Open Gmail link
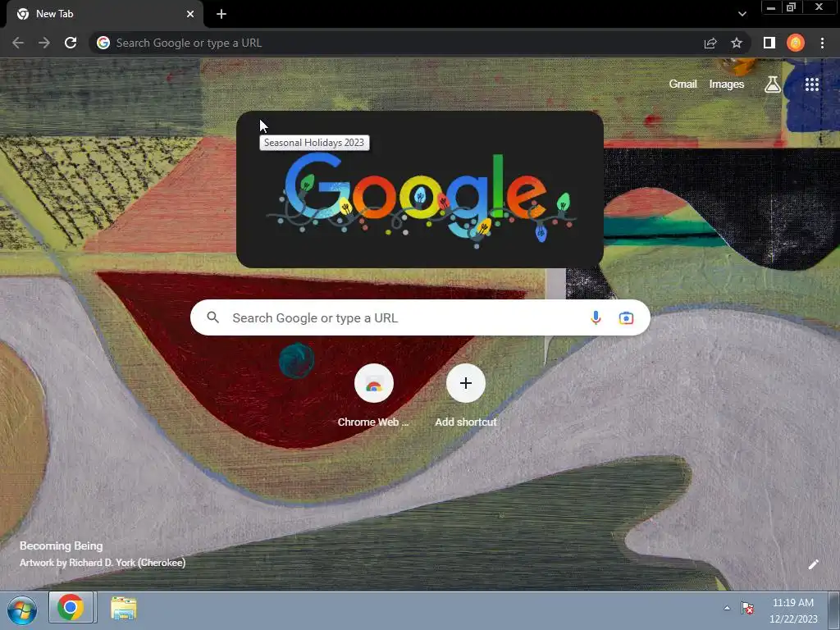 pyautogui.click(x=683, y=84)
